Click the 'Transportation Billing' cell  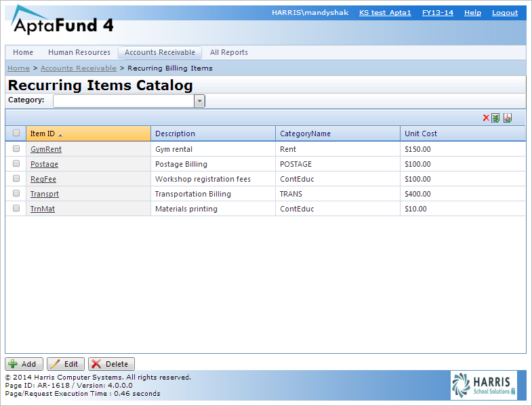pyautogui.click(x=213, y=194)
